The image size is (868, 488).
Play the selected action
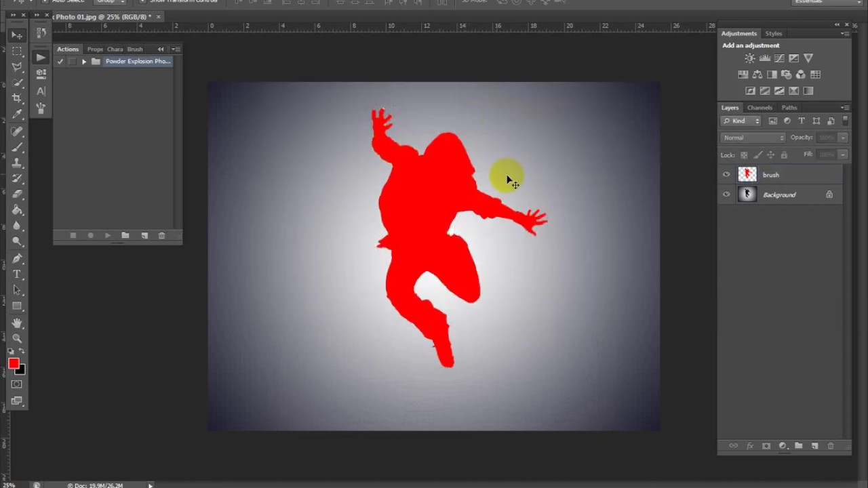coord(108,236)
